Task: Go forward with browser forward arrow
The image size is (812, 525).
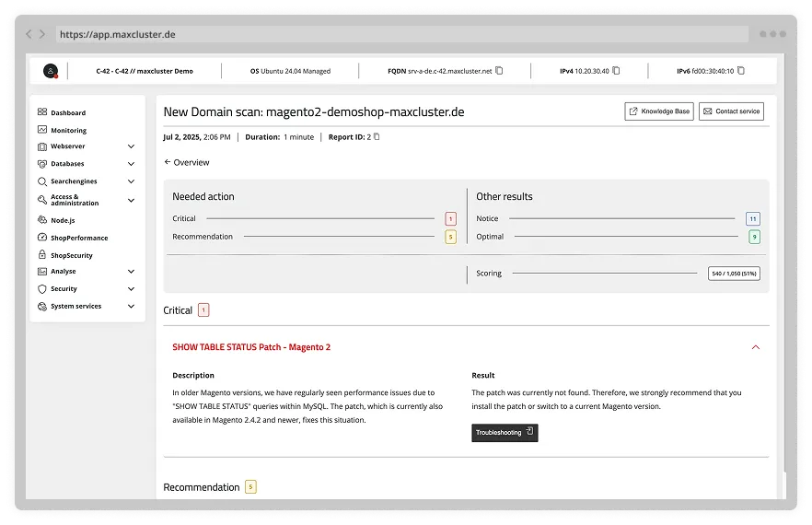Action: (x=42, y=34)
